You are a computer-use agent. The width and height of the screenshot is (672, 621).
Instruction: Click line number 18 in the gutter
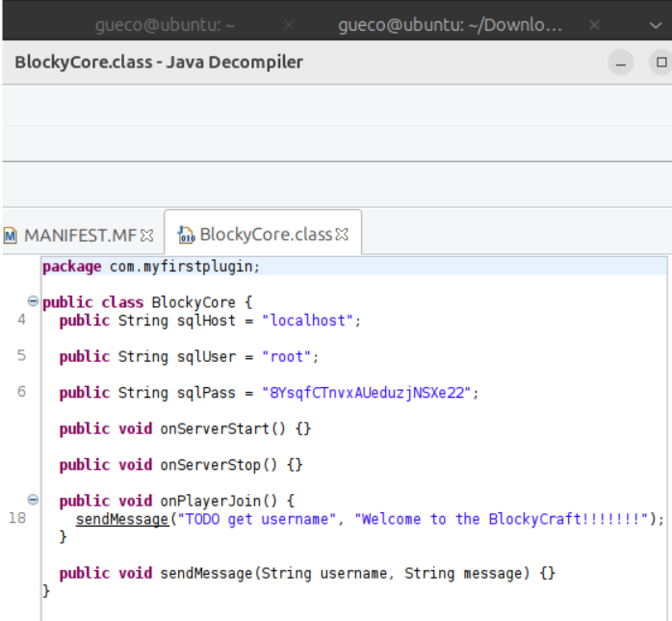click(17, 518)
